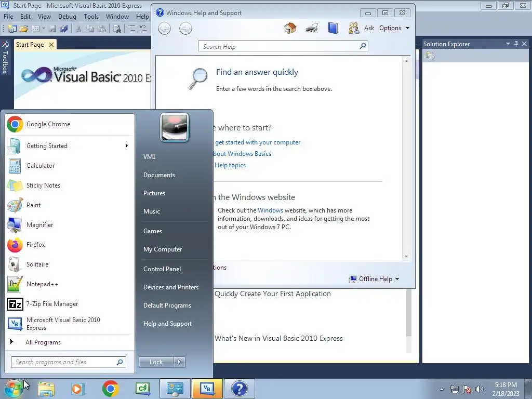Click 'What's New in Visual Basic 2010 Express'
The image size is (532, 399).
tap(278, 338)
